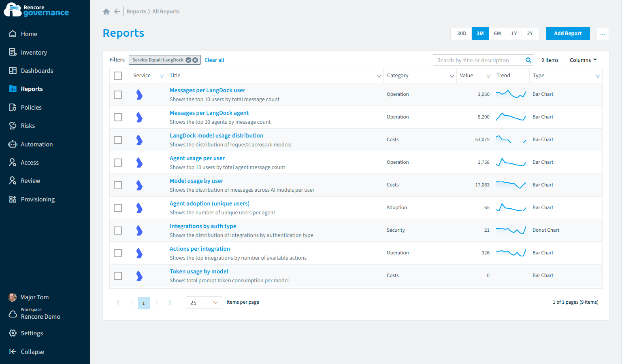Open the Messages per LangDock user report

(x=207, y=90)
